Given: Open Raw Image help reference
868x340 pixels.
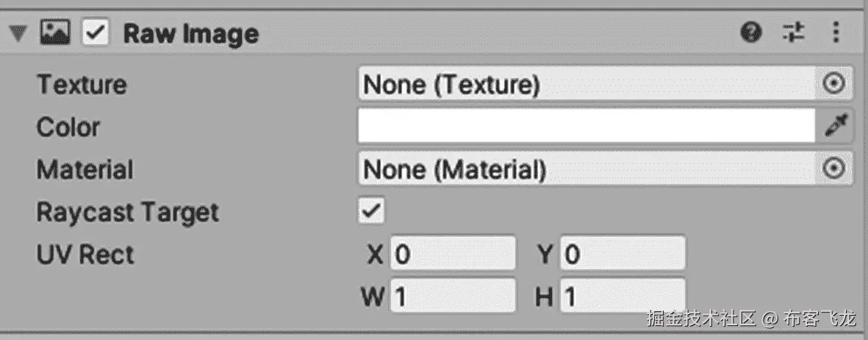Looking at the screenshot, I should click(x=750, y=32).
